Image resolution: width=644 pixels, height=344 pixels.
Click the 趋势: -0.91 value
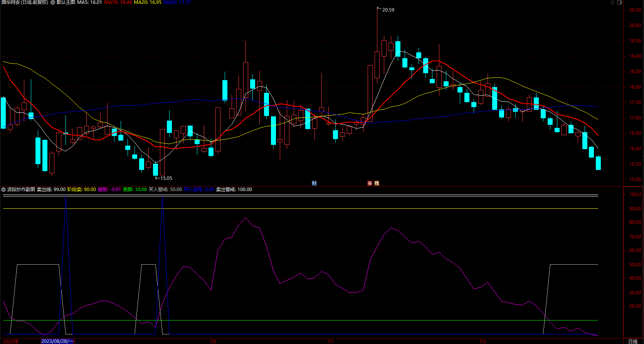[109, 190]
